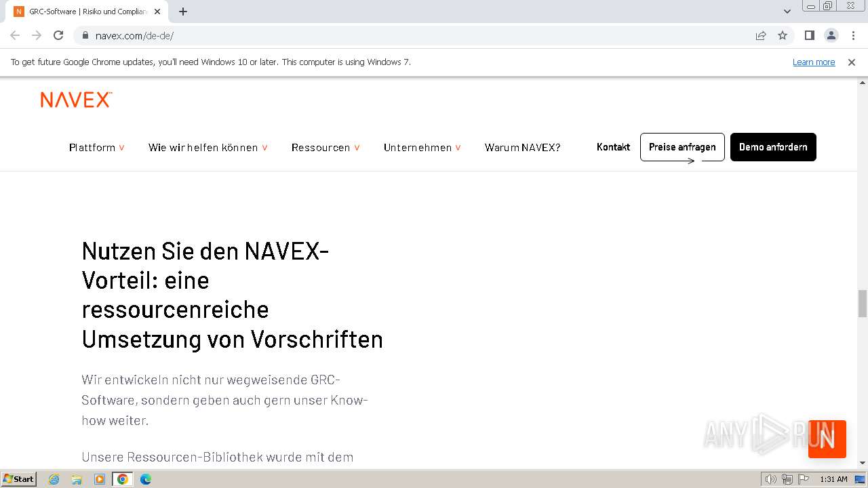Open the Kontakt link

613,147
